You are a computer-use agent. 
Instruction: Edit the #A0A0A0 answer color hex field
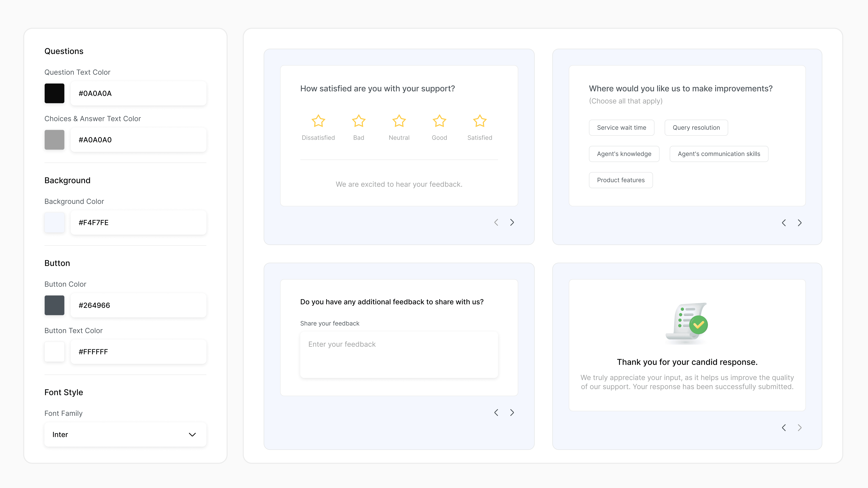coord(139,140)
